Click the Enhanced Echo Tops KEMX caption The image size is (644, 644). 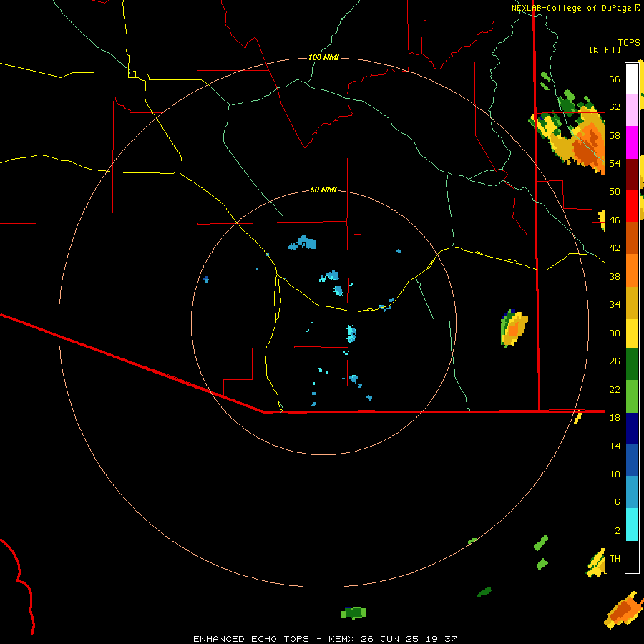(x=325, y=639)
